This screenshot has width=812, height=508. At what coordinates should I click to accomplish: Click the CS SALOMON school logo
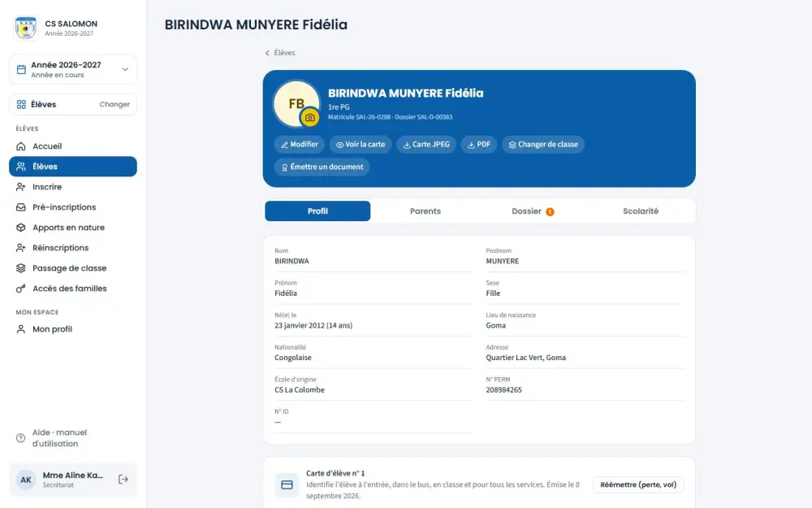(26, 28)
